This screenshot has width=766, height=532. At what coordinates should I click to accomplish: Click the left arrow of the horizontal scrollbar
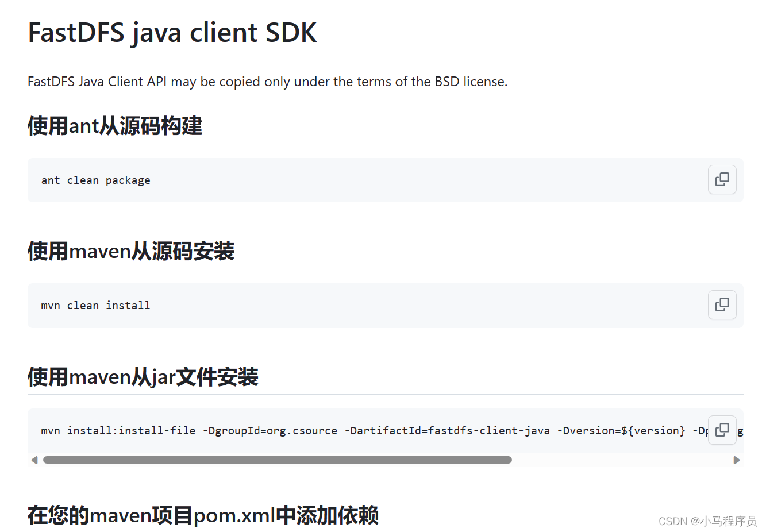click(x=34, y=460)
